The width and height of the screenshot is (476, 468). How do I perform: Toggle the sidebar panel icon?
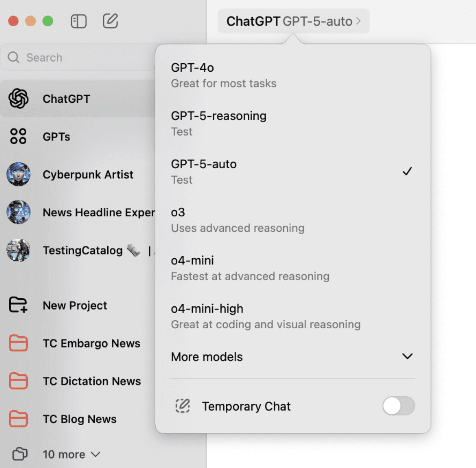(79, 21)
